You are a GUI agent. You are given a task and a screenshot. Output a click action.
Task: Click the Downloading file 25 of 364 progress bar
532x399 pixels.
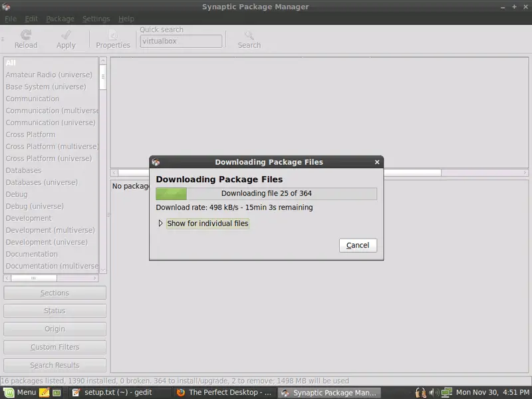pyautogui.click(x=267, y=194)
